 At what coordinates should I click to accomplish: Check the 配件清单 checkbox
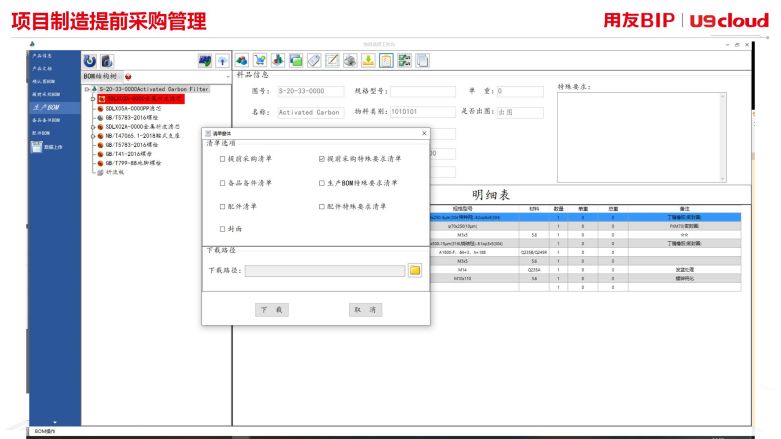tap(222, 206)
